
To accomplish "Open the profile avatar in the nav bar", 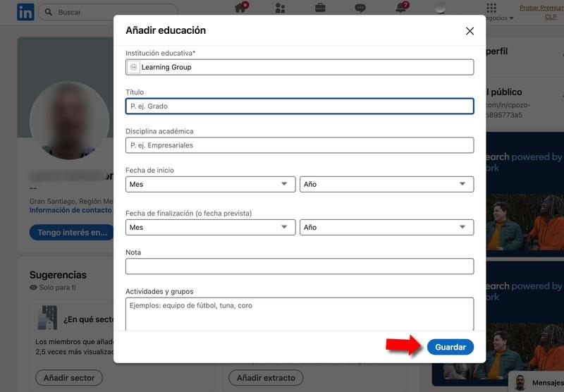I will 440,8.
